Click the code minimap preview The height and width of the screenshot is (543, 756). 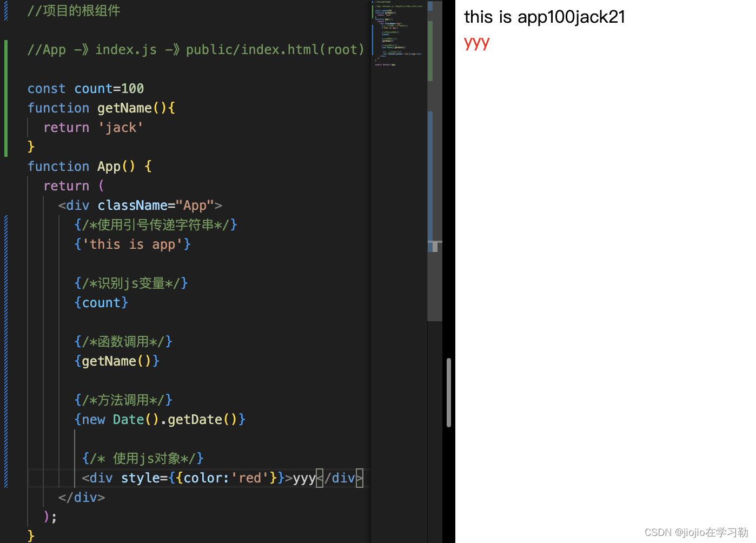tap(399, 34)
